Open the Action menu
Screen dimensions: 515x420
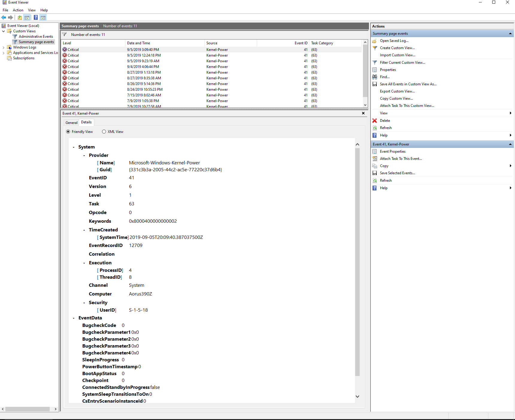18,10
